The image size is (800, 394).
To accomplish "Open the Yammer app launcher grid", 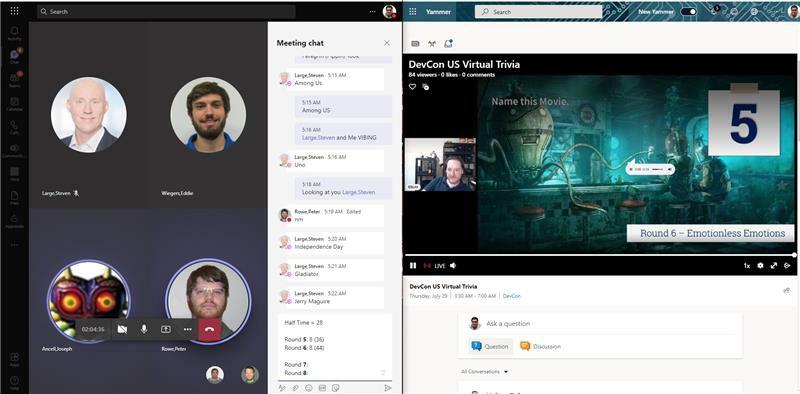I will pyautogui.click(x=413, y=11).
